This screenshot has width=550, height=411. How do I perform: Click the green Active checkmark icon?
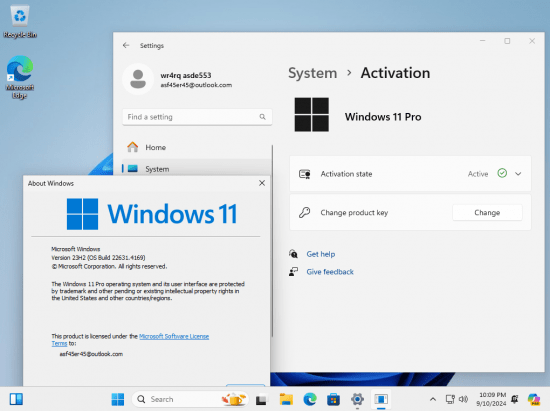pyautogui.click(x=502, y=173)
